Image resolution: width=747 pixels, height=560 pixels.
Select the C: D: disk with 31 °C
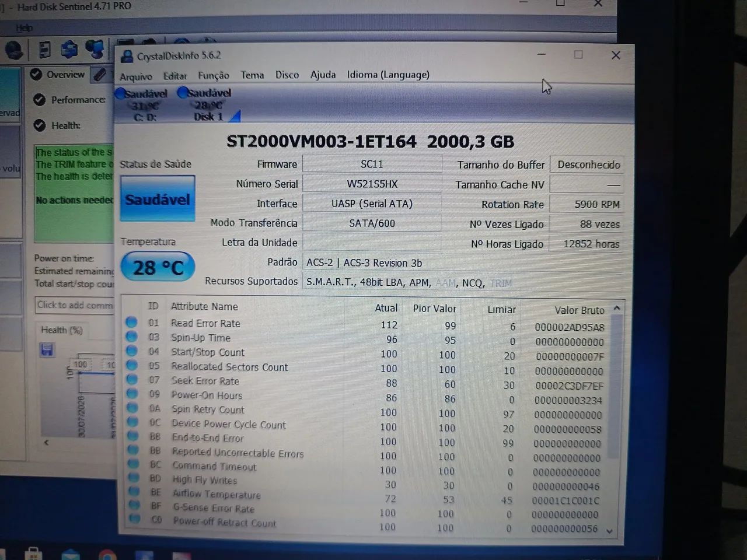pos(143,105)
